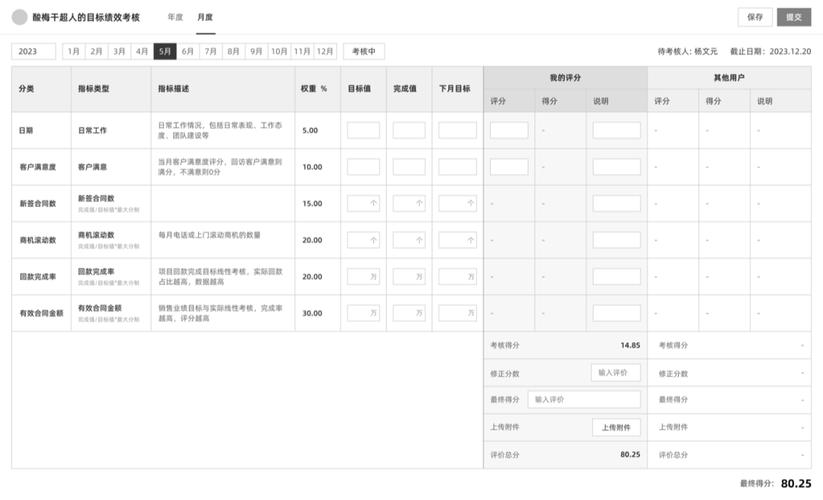Click the gray user avatar circle
Screen dimensions: 823x500
click(19, 17)
